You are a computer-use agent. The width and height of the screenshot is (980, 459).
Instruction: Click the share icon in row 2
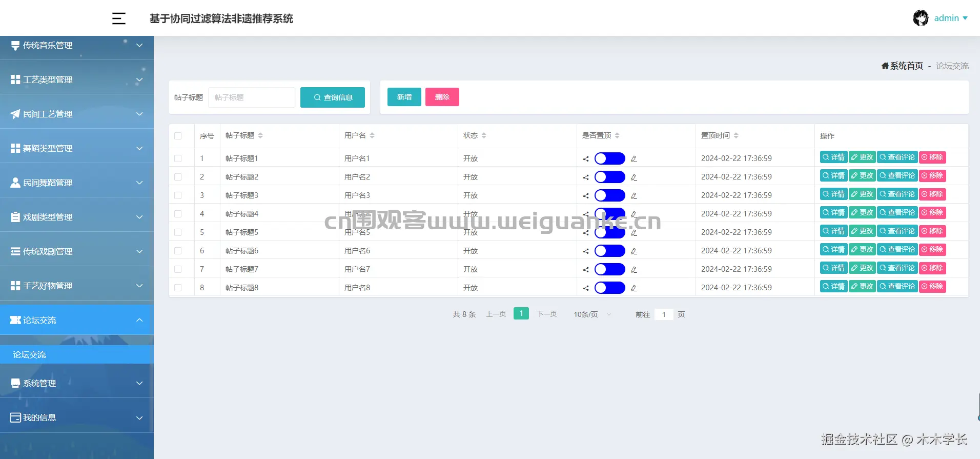pyautogui.click(x=586, y=177)
